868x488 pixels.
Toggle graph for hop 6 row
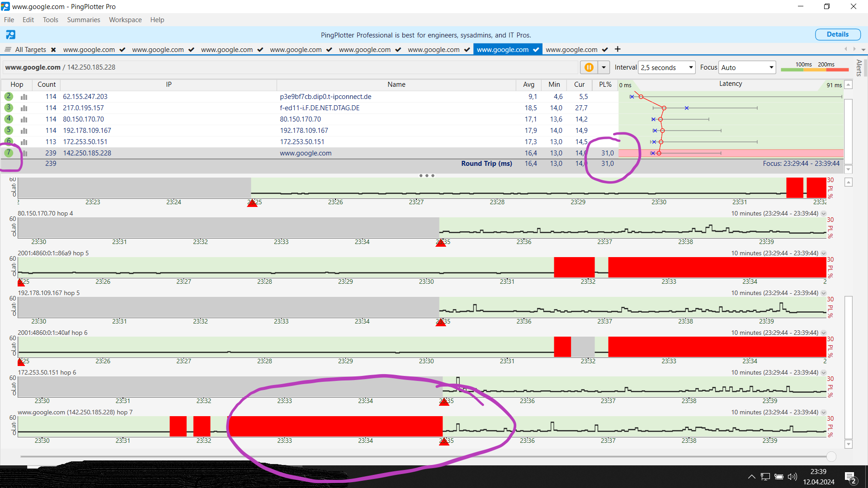point(24,142)
